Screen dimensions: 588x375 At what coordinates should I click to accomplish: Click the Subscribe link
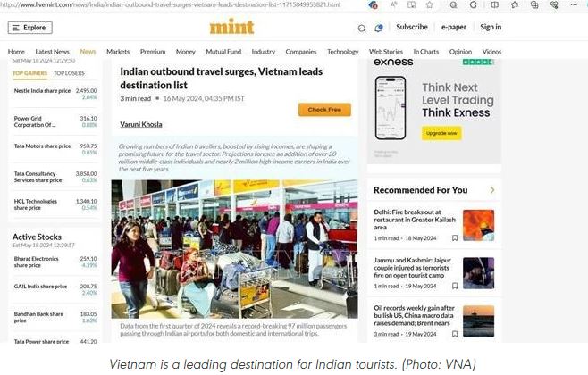pos(412,27)
